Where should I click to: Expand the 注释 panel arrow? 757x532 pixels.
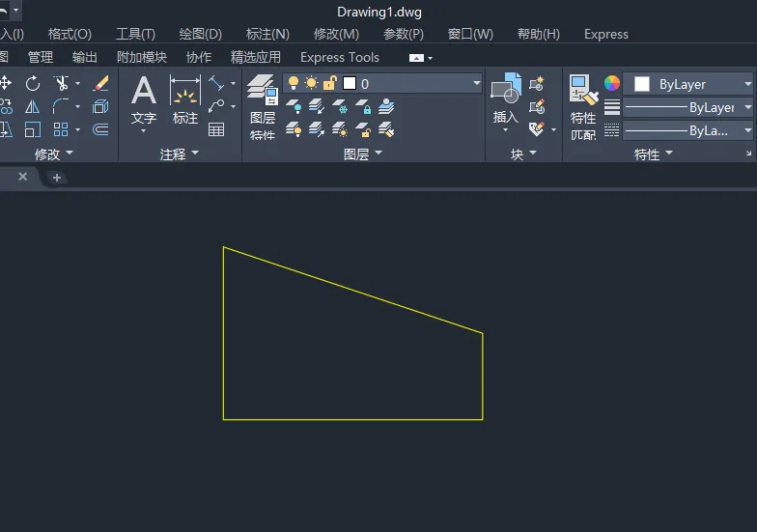pos(195,153)
